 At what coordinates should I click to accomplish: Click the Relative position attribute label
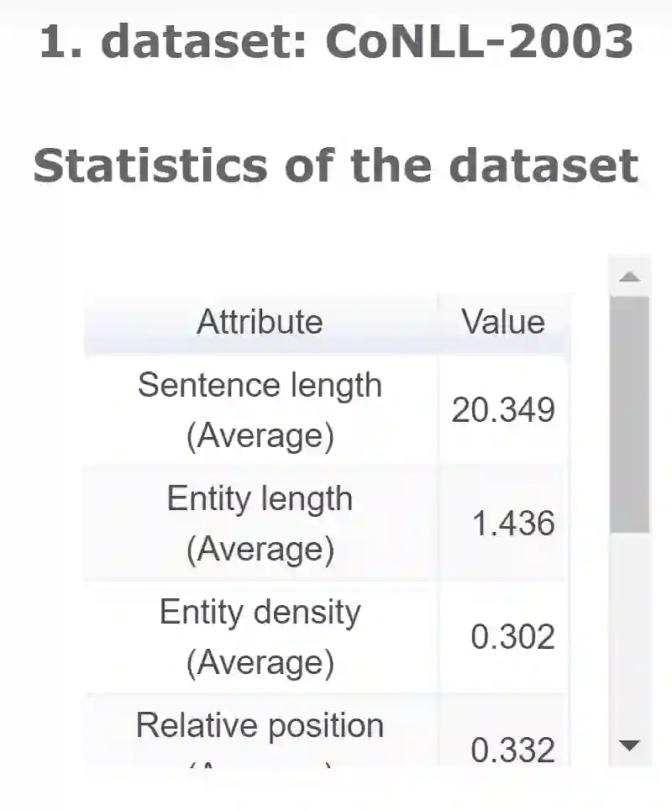pos(260,726)
